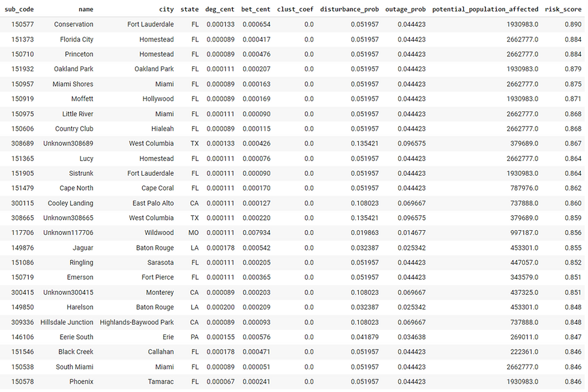Select the Fort Pierce city cell

(x=157, y=278)
